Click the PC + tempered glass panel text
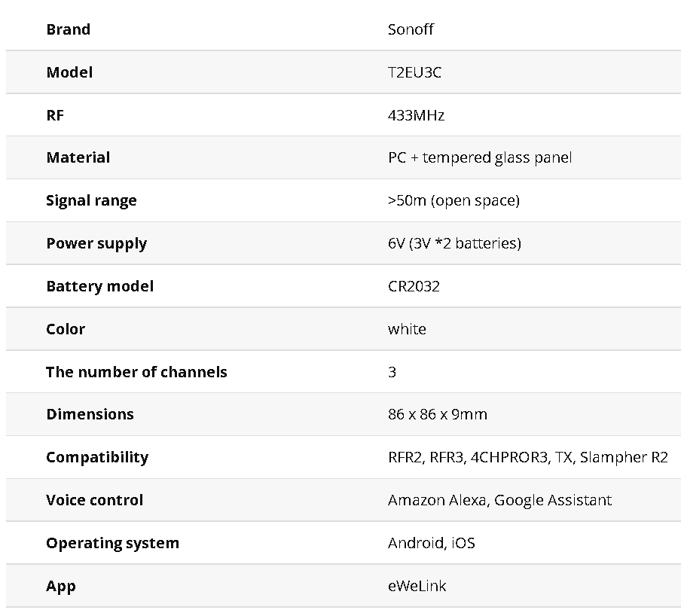The image size is (681, 616). point(480,157)
